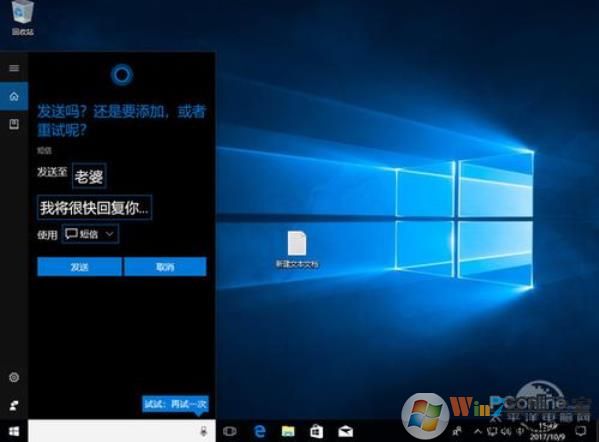
Task: Click the 试试: 再试一次 suggestion tip
Action: tap(176, 404)
